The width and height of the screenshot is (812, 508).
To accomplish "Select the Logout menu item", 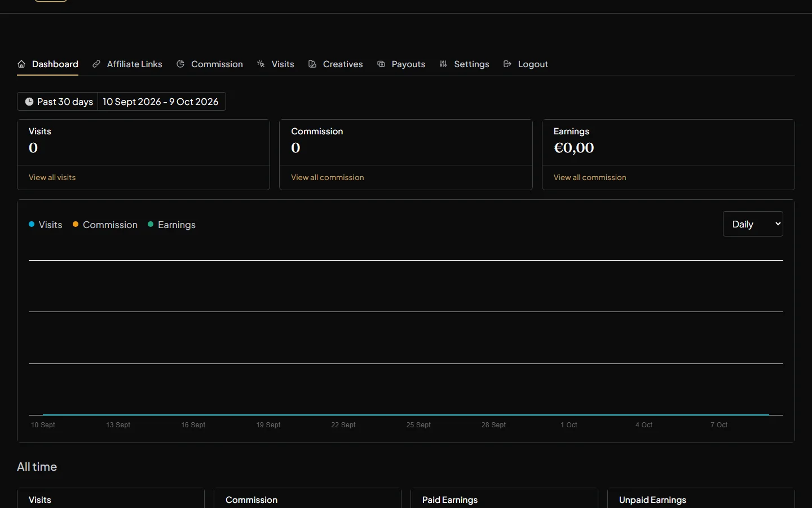I will [526, 64].
